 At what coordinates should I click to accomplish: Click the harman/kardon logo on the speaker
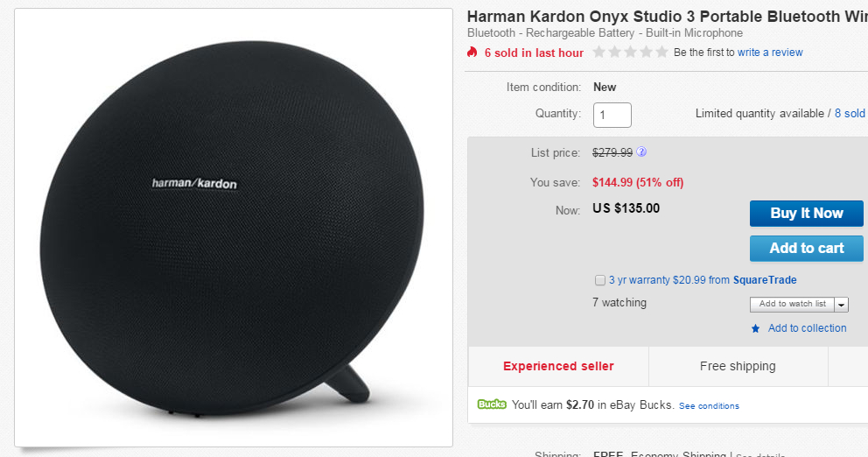click(x=194, y=183)
